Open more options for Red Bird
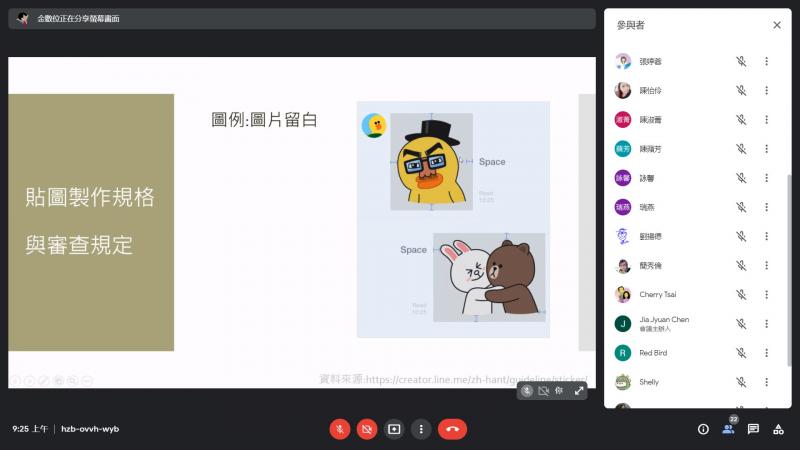Viewport: 800px width, 450px height. tap(766, 353)
